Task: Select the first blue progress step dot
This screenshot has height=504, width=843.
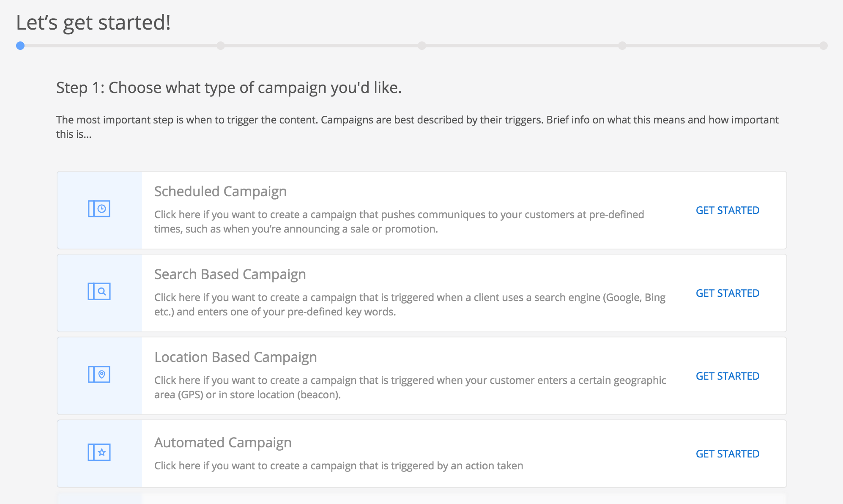Action: (x=20, y=46)
